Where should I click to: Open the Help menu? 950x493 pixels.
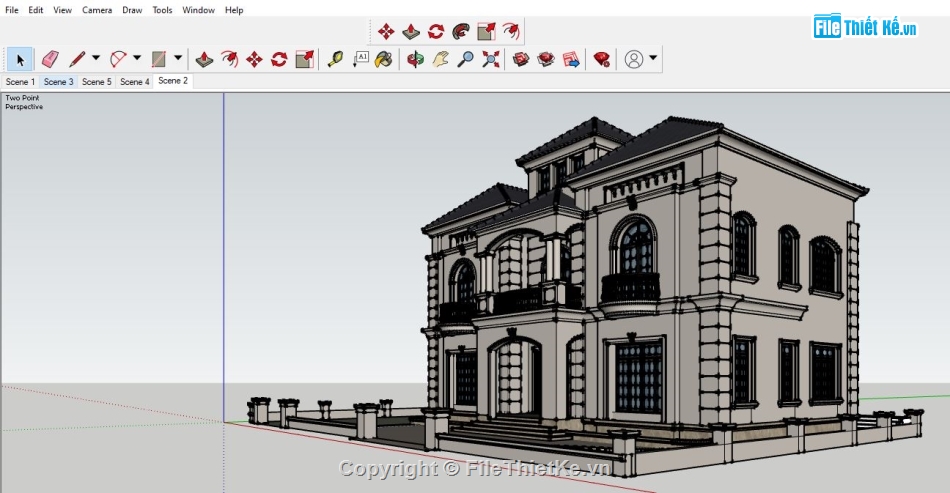[234, 10]
